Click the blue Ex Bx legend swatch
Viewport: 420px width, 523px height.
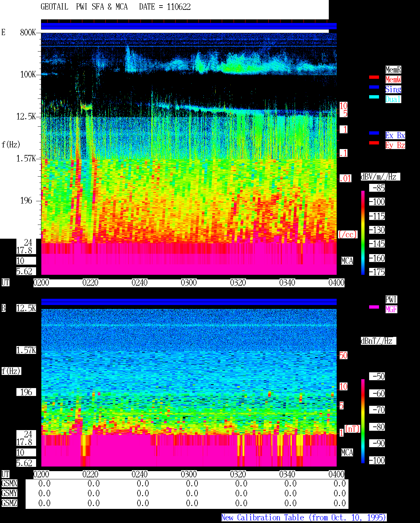[x=374, y=133]
